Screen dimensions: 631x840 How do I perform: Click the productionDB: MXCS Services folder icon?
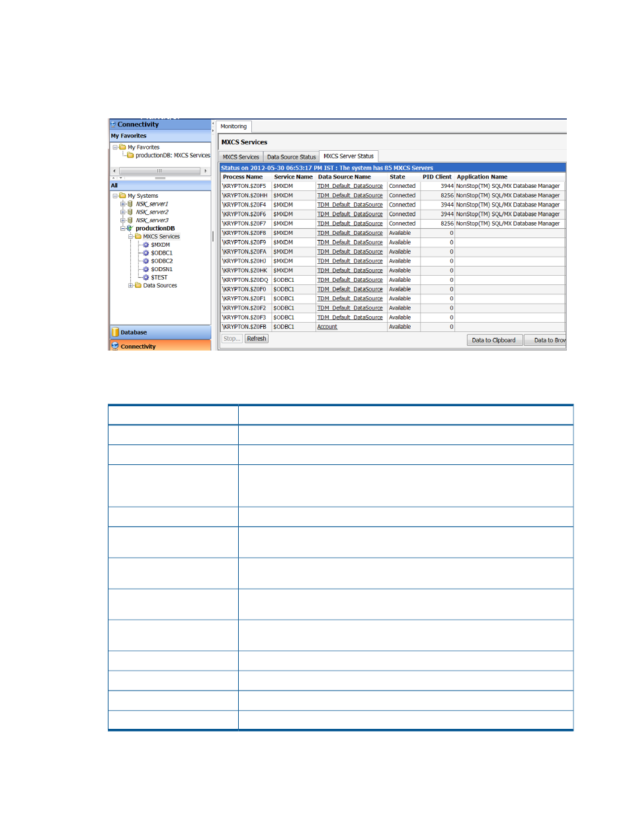[130, 155]
